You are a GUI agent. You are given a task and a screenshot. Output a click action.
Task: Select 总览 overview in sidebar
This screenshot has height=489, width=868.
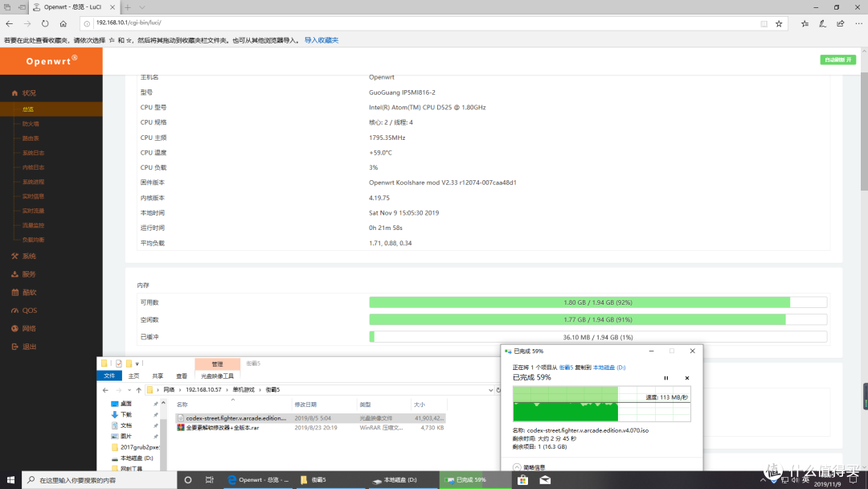(x=28, y=109)
